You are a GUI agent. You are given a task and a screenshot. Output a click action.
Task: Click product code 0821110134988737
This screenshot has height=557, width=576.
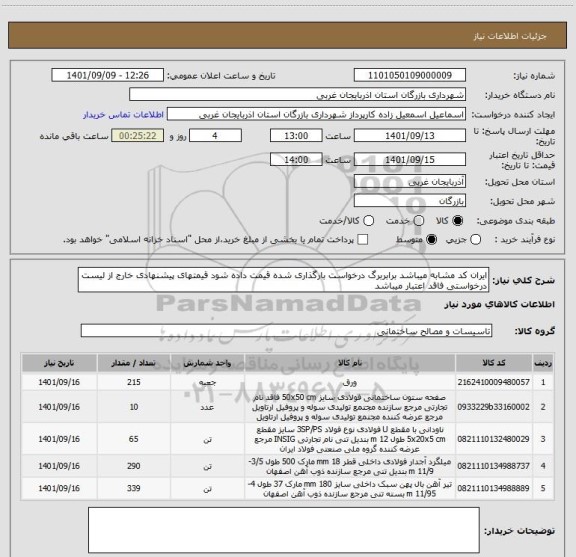coord(493,466)
